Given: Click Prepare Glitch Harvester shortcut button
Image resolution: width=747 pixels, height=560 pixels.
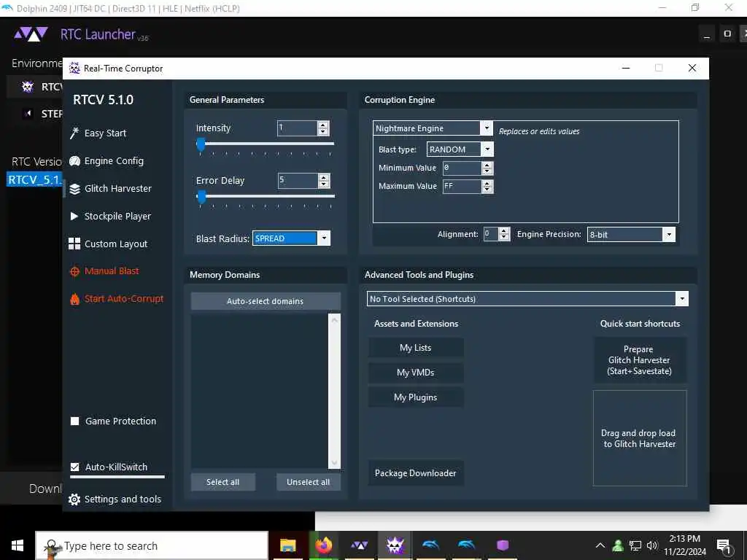Looking at the screenshot, I should click(639, 360).
